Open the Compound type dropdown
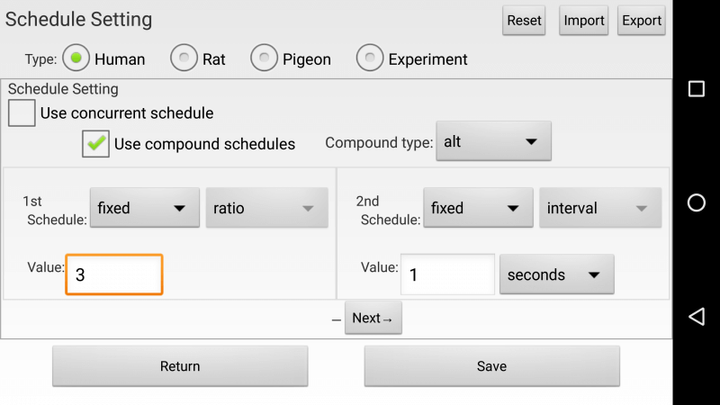 (494, 142)
